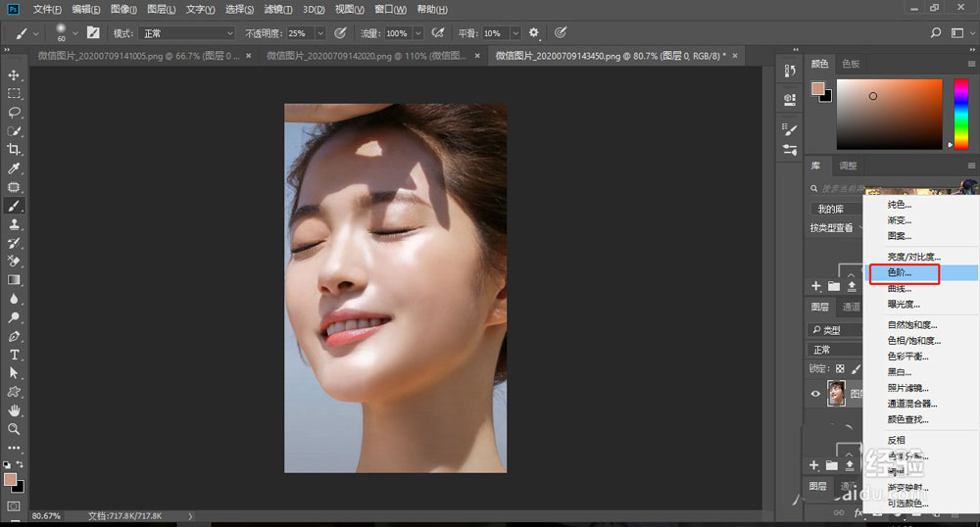
Task: Choose 色阶... (Levels) from the adjustment menu
Action: (x=900, y=273)
